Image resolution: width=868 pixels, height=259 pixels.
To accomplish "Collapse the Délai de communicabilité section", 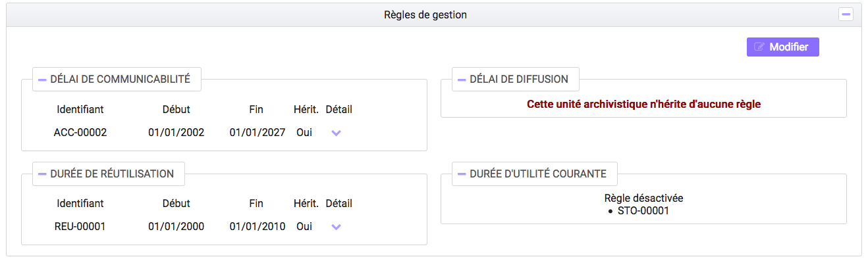I will pyautogui.click(x=42, y=80).
